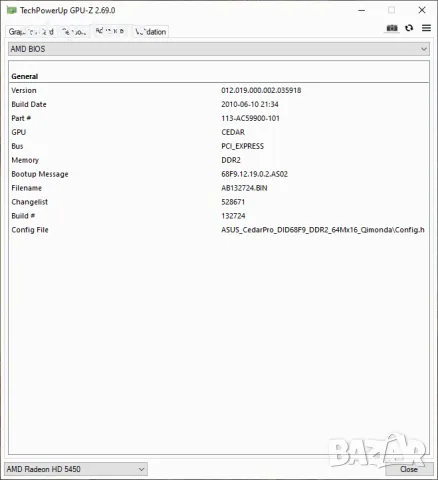Click the General section header
This screenshot has height=480, width=438.
coord(25,76)
